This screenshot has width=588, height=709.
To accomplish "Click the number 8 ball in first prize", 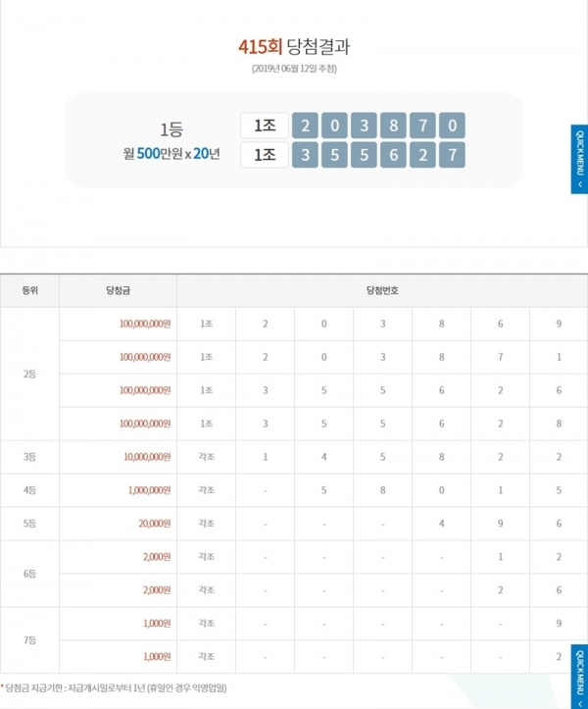I will click(393, 126).
